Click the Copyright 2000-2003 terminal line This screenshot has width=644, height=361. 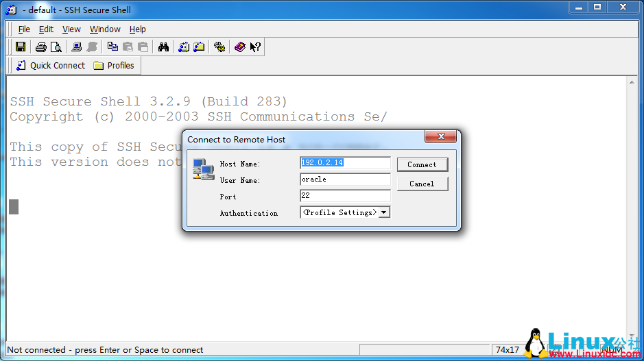[198, 117]
